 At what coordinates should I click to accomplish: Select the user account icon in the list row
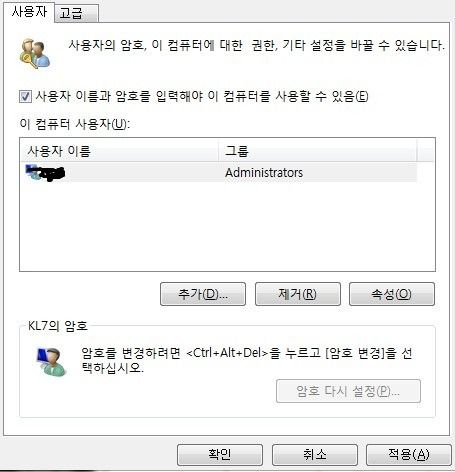point(34,172)
